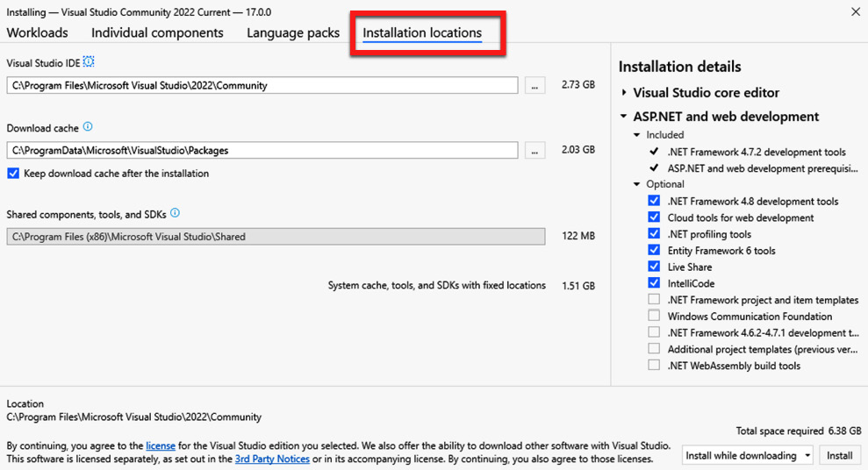Click System cache, tools, and SDKs text
Viewport: 868px width, 470px height.
point(437,285)
